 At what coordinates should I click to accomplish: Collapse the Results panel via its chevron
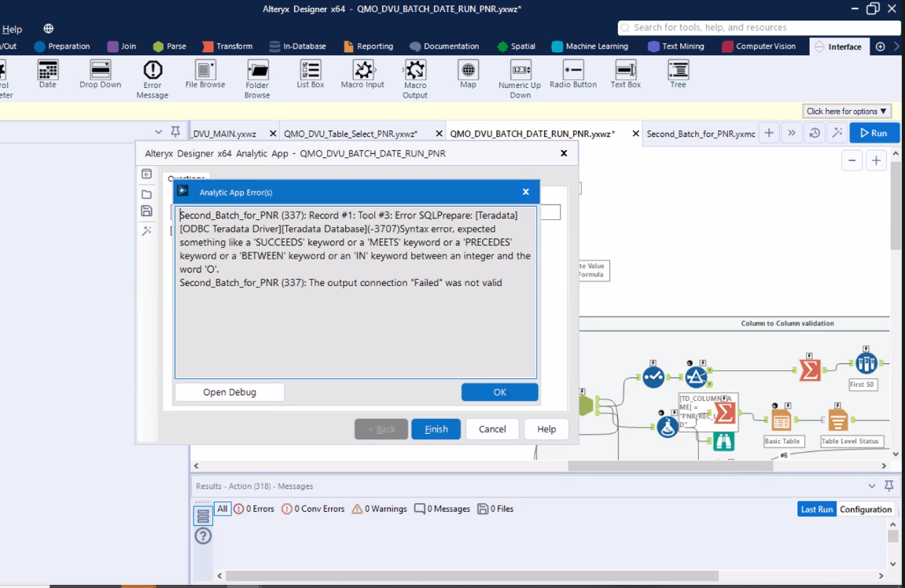click(871, 486)
